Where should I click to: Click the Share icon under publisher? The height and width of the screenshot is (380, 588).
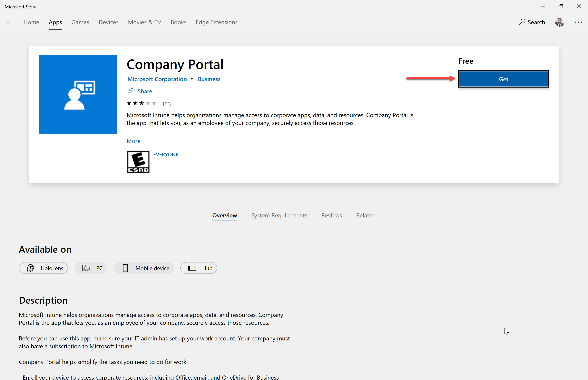130,90
